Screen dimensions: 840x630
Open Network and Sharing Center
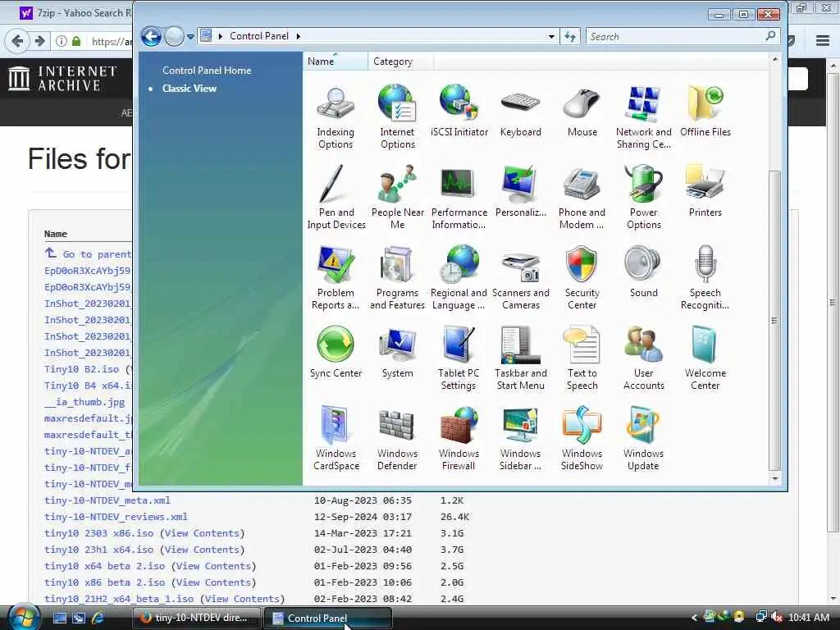click(x=643, y=116)
